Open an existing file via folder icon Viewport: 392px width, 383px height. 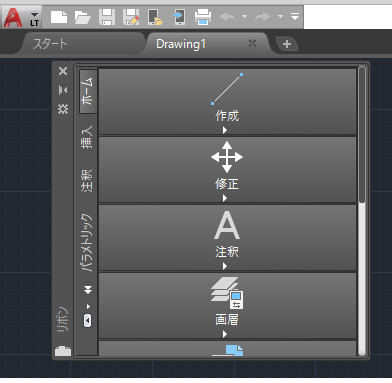coord(83,17)
